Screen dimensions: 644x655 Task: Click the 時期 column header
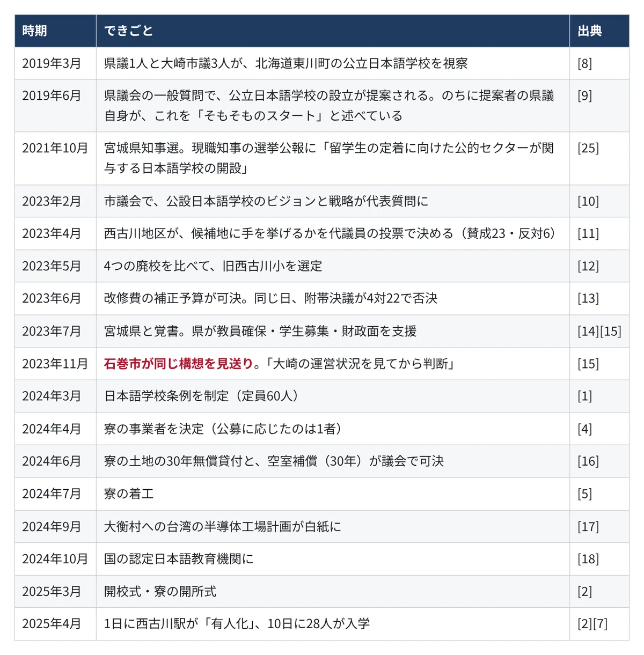pos(55,31)
